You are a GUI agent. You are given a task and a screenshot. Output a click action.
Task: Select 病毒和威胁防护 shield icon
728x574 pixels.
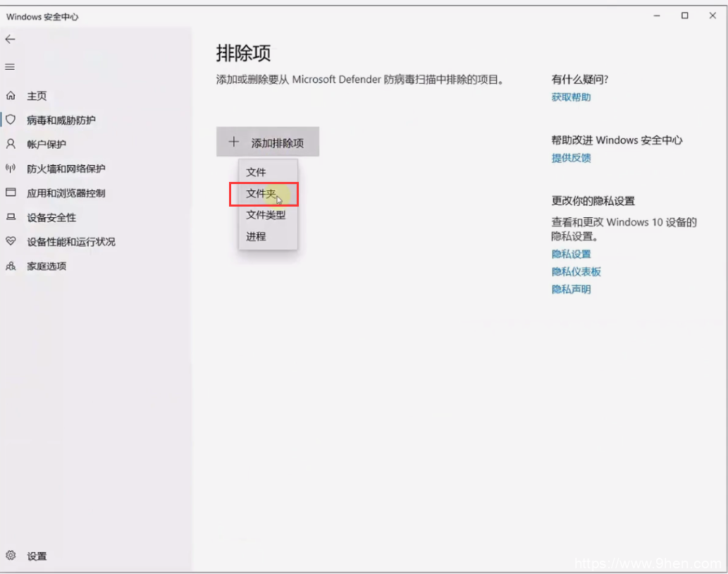pos(11,120)
